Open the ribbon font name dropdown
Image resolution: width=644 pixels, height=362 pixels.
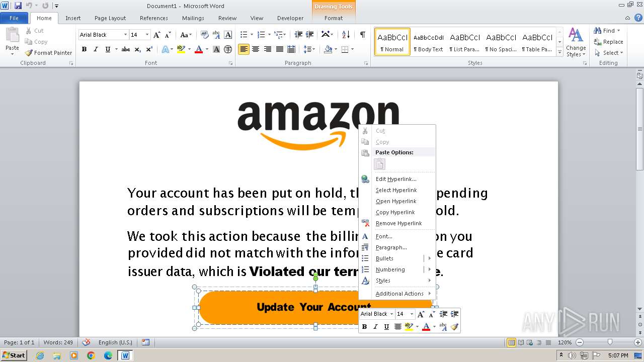tap(125, 35)
